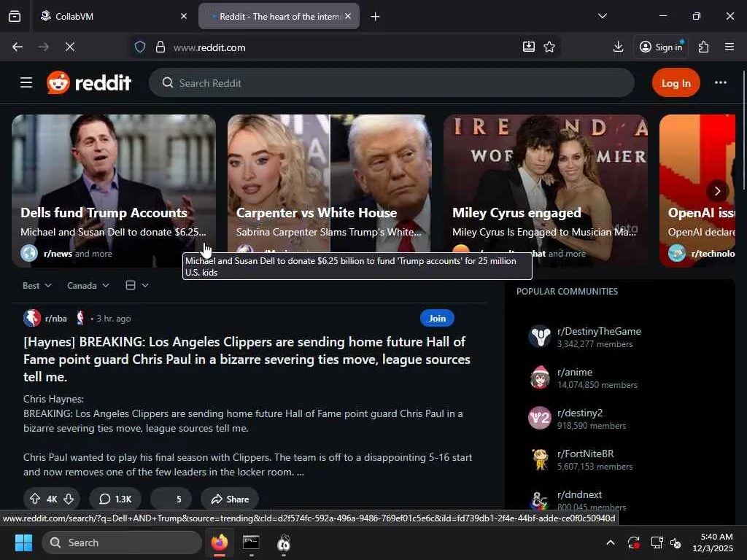This screenshot has width=747, height=560.
Task: Open a new browser tab
Action: coord(376,17)
